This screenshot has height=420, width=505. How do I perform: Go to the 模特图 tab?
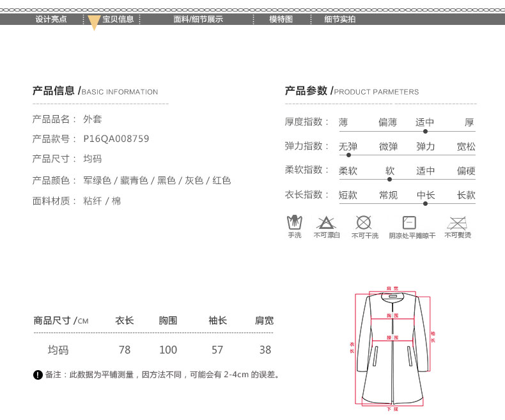point(281,19)
